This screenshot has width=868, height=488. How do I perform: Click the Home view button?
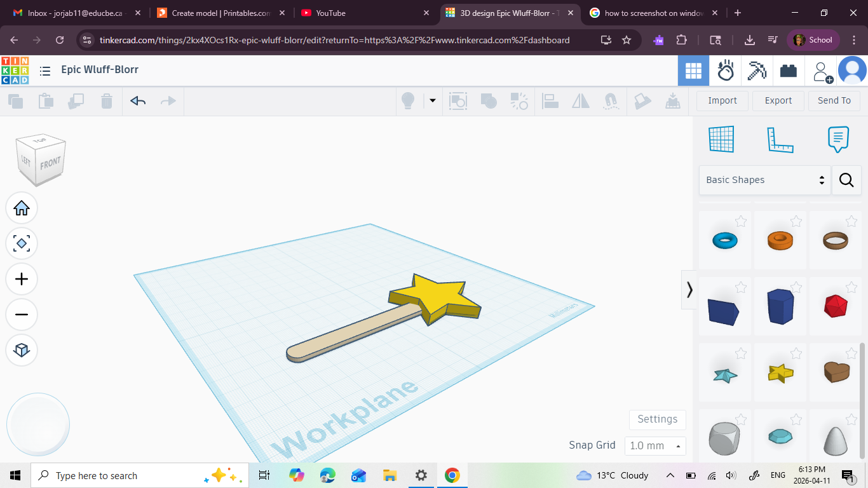pyautogui.click(x=22, y=208)
